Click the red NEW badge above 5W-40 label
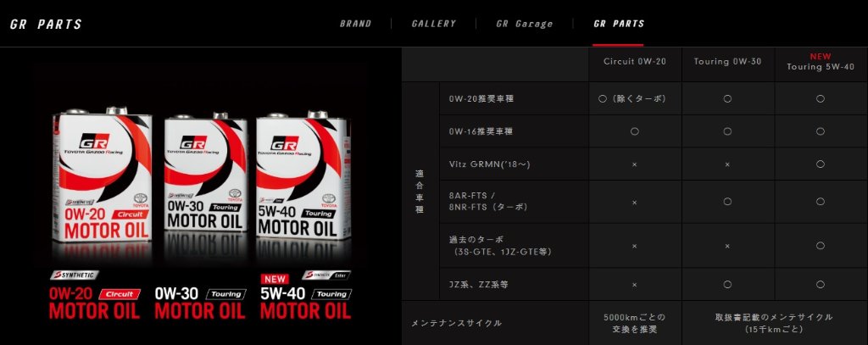Screen dimensions: 868x345 (x=275, y=279)
